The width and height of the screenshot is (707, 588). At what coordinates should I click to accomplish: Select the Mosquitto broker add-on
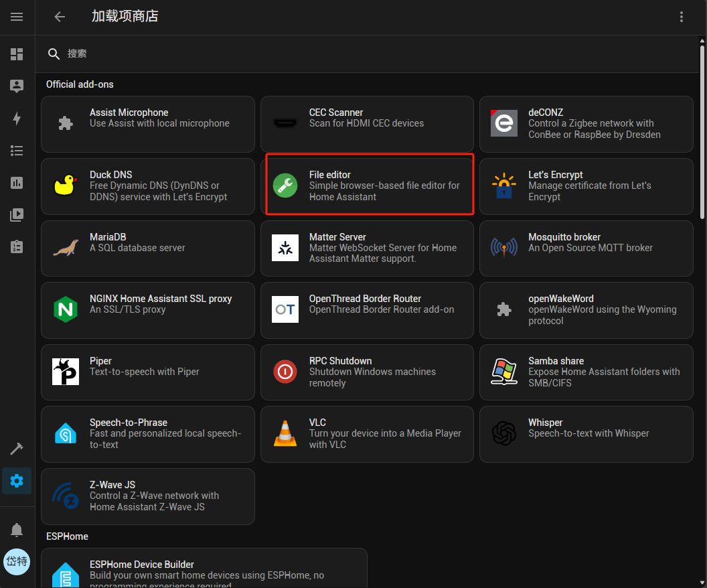pos(586,248)
